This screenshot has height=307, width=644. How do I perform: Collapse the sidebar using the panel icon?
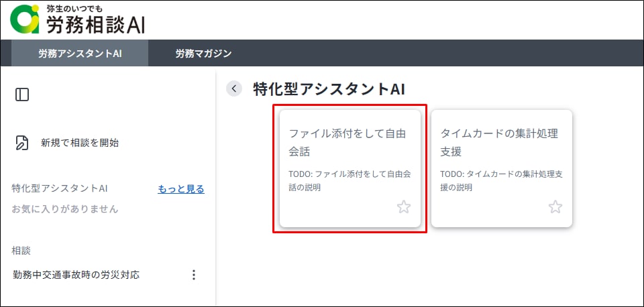pyautogui.click(x=22, y=95)
